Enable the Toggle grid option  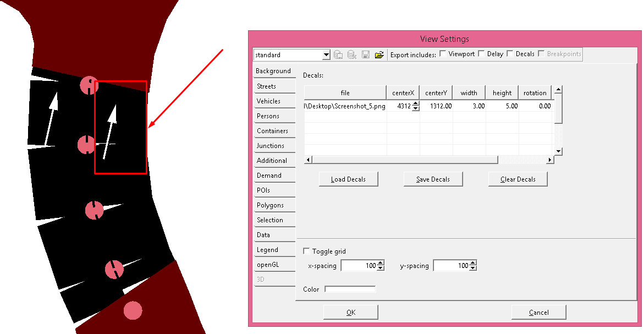[306, 251]
